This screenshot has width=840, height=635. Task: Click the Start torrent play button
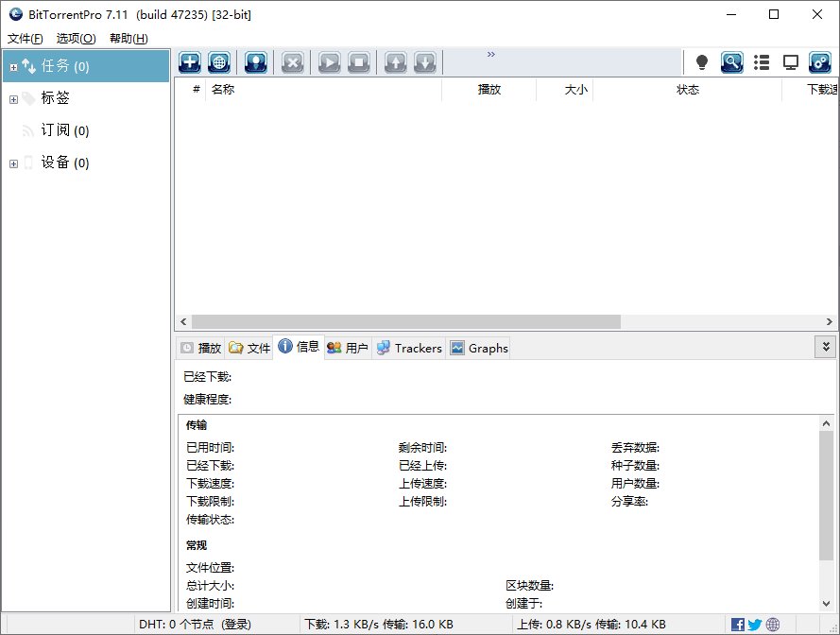[x=329, y=62]
